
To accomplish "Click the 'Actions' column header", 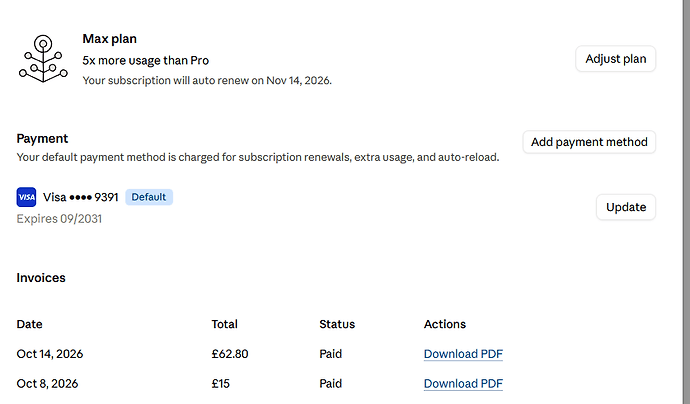I will [x=445, y=324].
